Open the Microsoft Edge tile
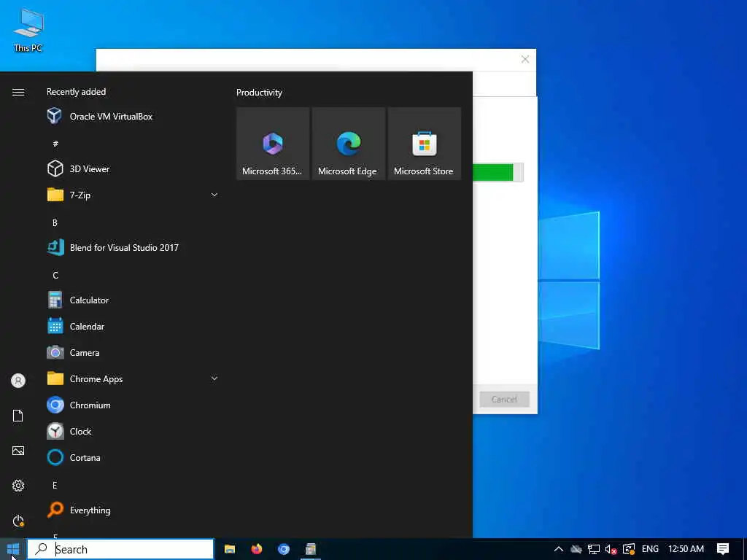 pyautogui.click(x=349, y=144)
